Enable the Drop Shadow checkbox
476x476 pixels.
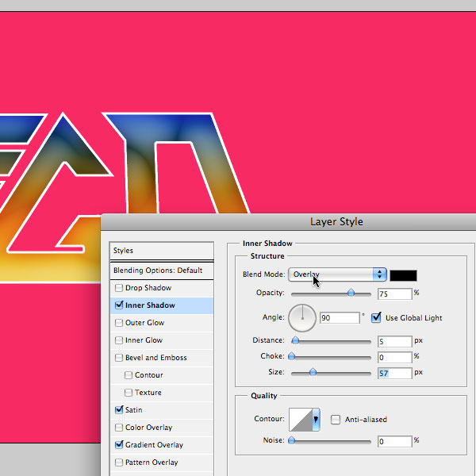tap(119, 288)
